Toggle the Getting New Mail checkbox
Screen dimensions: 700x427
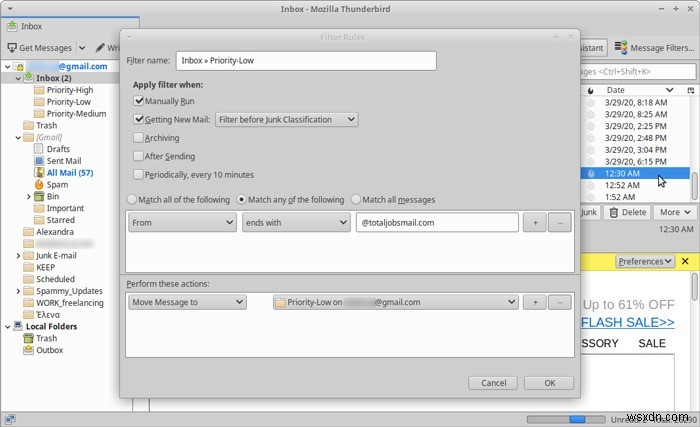pos(138,119)
